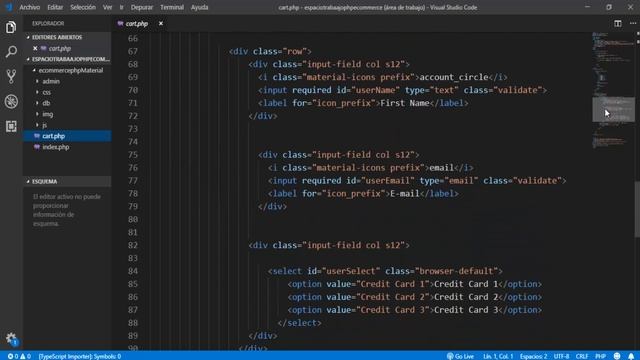640x360 pixels.
Task: Change the UTF-8 file encoding
Action: click(x=561, y=356)
